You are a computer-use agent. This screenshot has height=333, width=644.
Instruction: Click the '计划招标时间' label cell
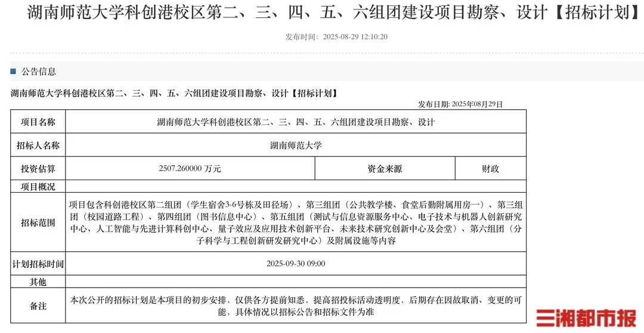[38, 264]
